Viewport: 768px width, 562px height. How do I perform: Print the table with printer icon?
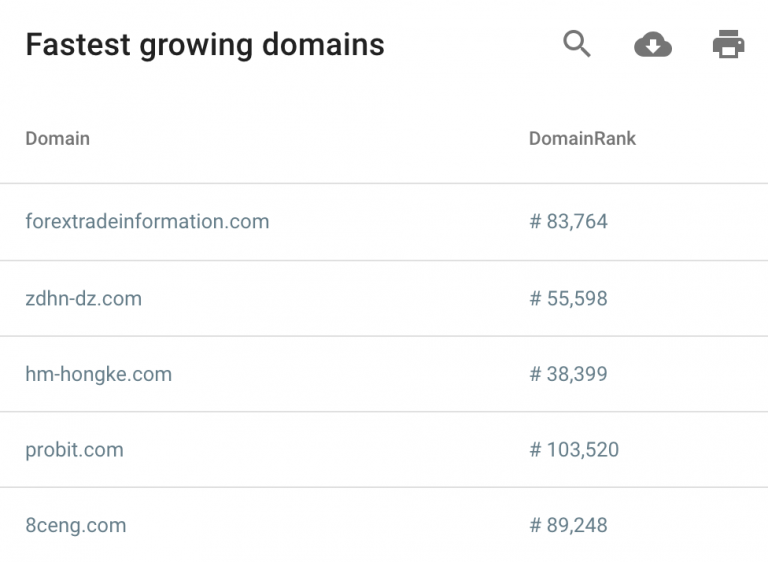(x=728, y=44)
